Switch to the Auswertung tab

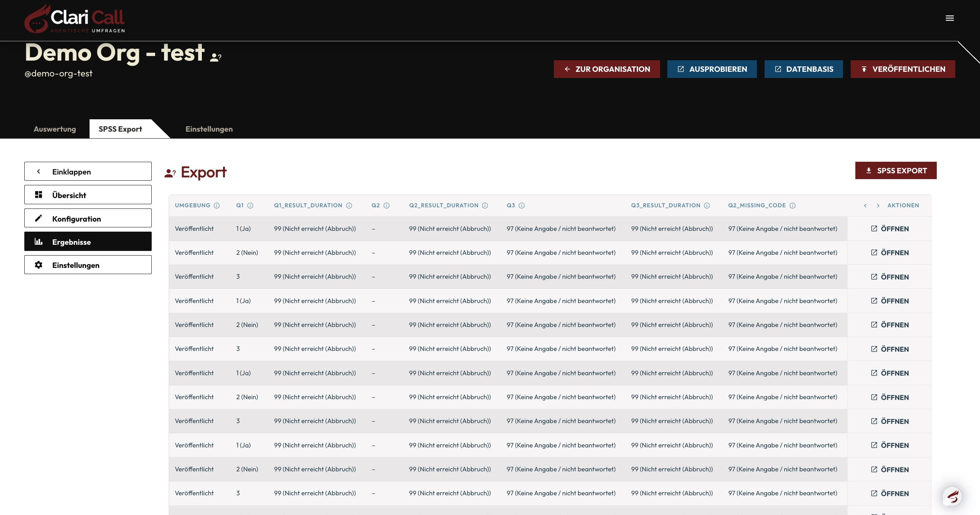[x=55, y=129]
